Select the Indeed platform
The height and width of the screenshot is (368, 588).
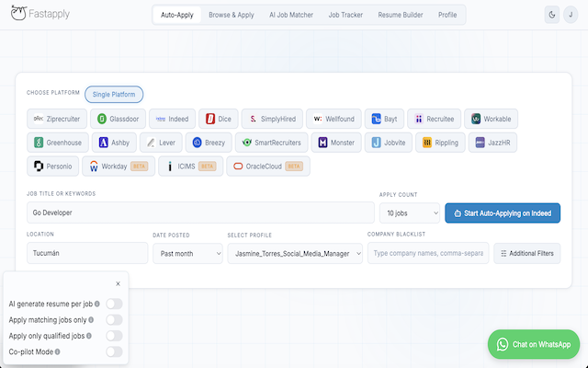pyautogui.click(x=172, y=119)
